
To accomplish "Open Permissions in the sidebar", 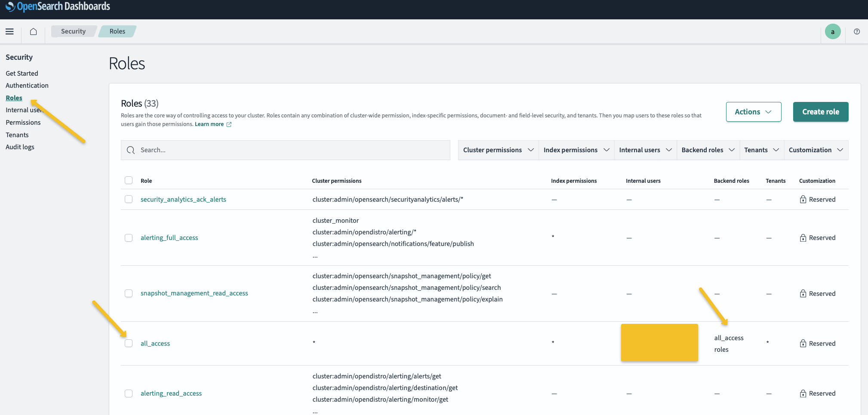I will 23,123.
